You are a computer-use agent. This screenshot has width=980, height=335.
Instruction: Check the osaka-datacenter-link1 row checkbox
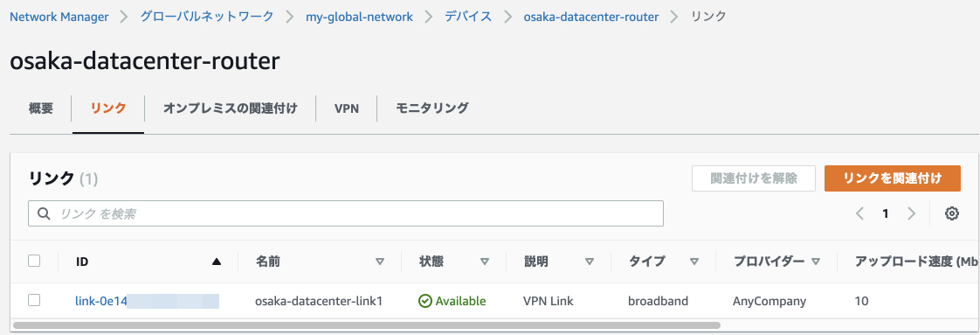click(x=34, y=301)
